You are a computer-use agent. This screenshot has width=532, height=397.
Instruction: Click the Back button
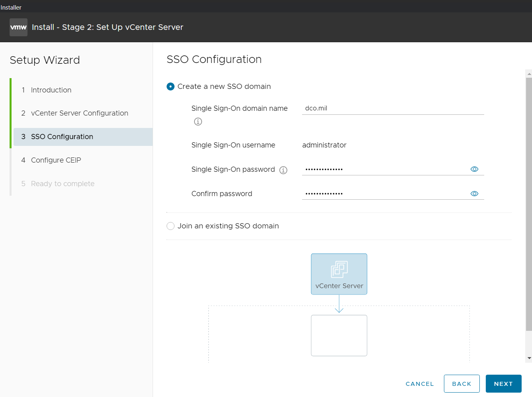(462, 384)
